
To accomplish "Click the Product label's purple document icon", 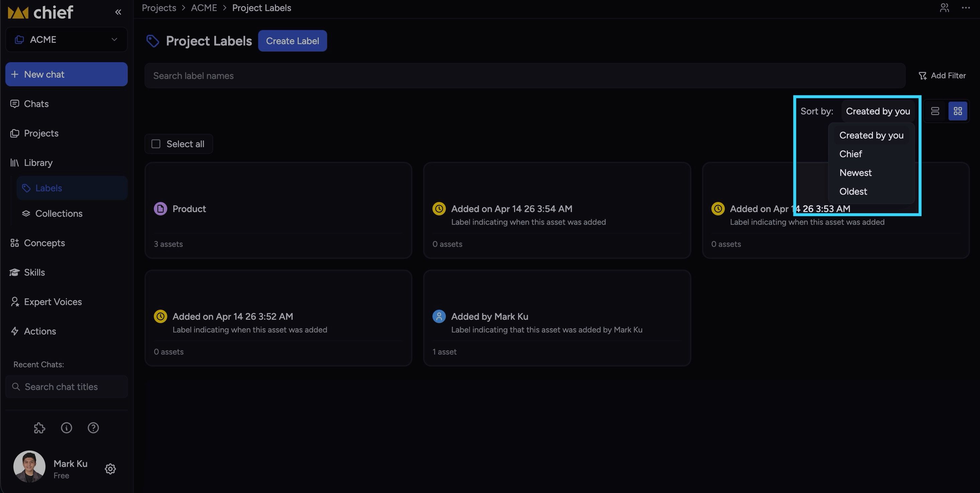I will [161, 209].
